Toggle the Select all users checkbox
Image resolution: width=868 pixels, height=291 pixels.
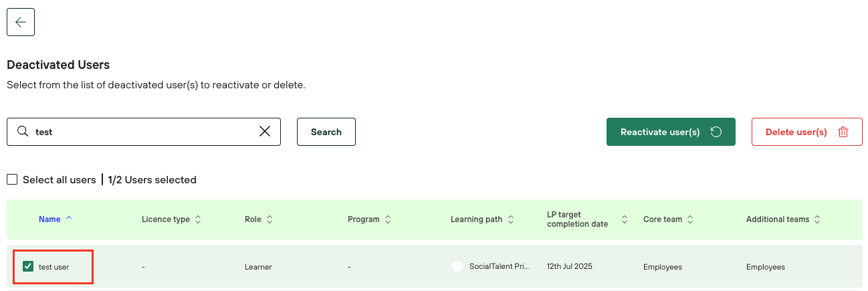(12, 179)
